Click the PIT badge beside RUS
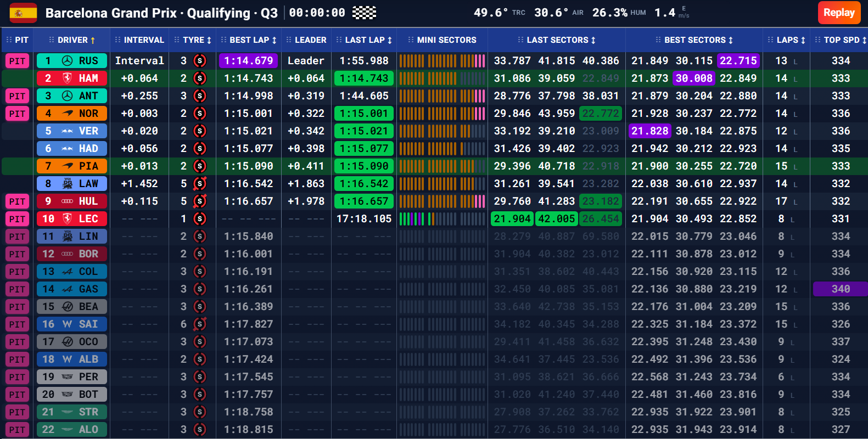The image size is (868, 439). pos(17,61)
